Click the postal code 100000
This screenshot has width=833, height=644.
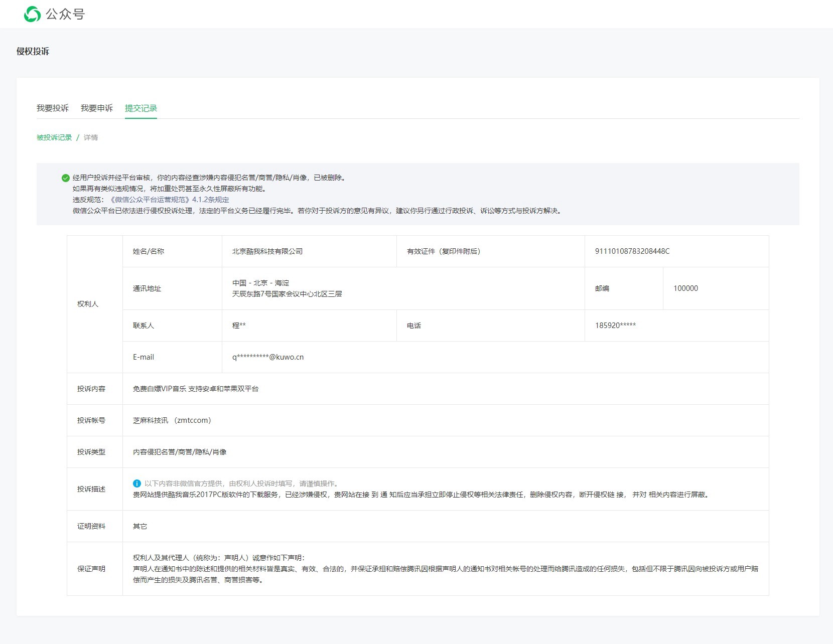coord(685,288)
